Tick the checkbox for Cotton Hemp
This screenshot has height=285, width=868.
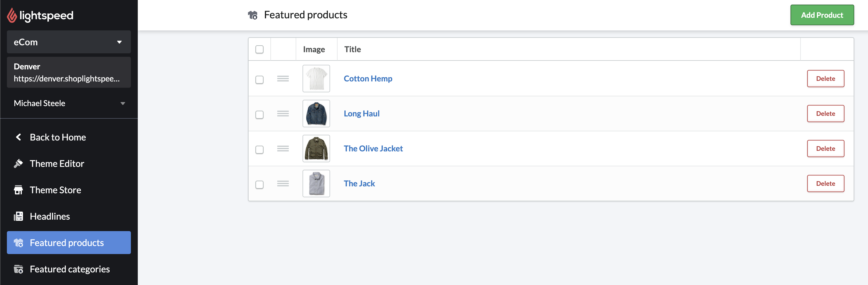point(259,80)
